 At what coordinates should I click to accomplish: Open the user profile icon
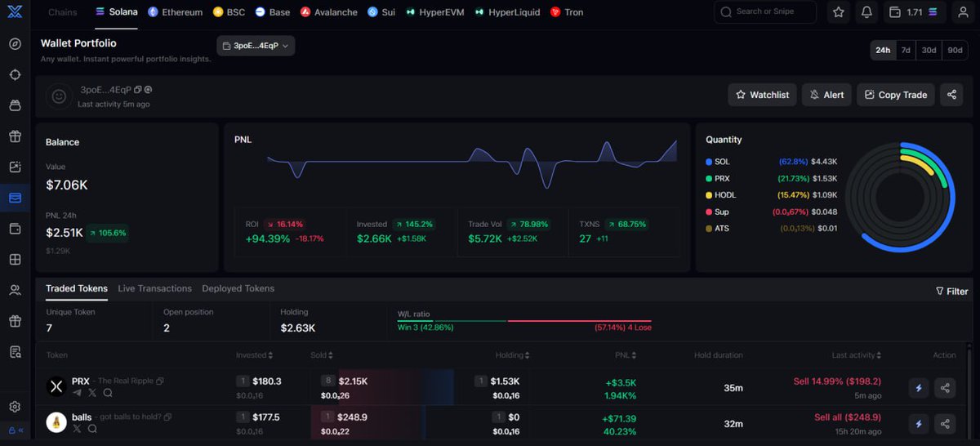(964, 12)
